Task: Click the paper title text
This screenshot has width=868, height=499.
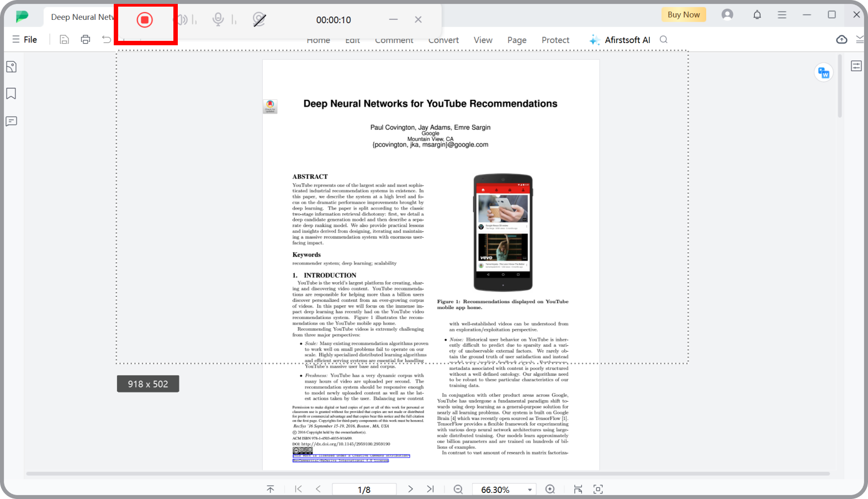Action: click(x=430, y=104)
